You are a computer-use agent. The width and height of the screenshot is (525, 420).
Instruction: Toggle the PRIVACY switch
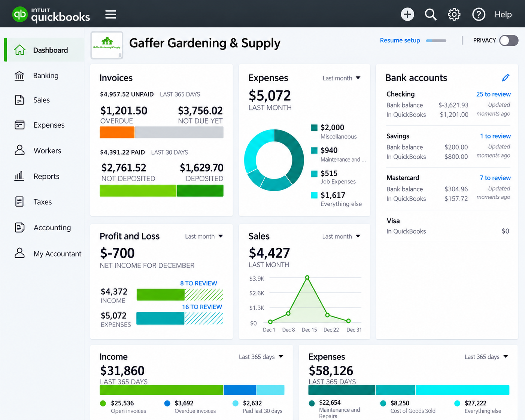[509, 40]
